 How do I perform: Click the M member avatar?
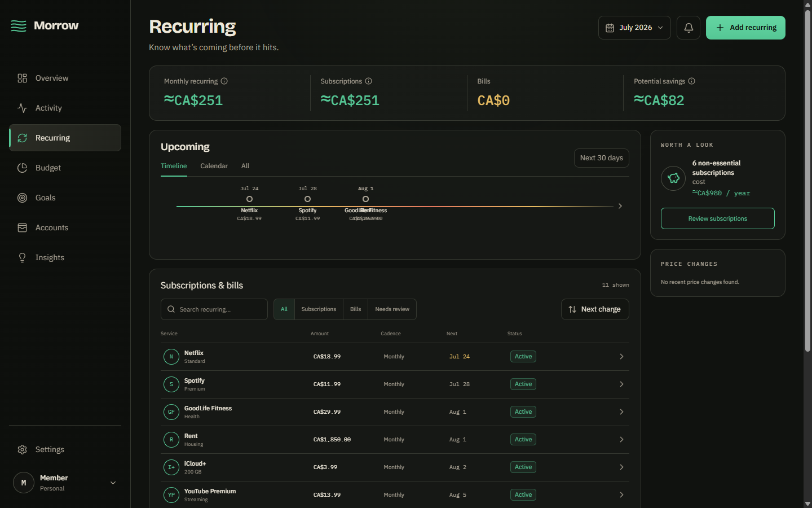click(x=24, y=483)
